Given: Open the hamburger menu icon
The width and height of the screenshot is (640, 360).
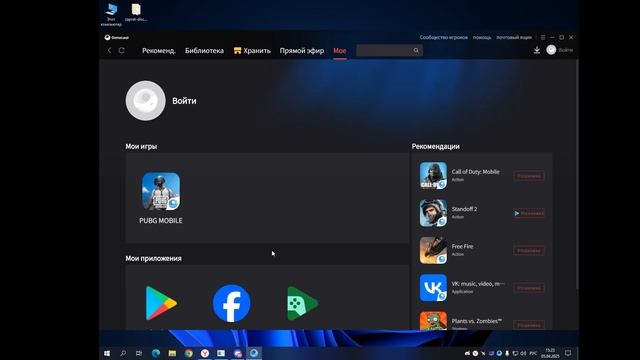Looking at the screenshot, I should (543, 37).
